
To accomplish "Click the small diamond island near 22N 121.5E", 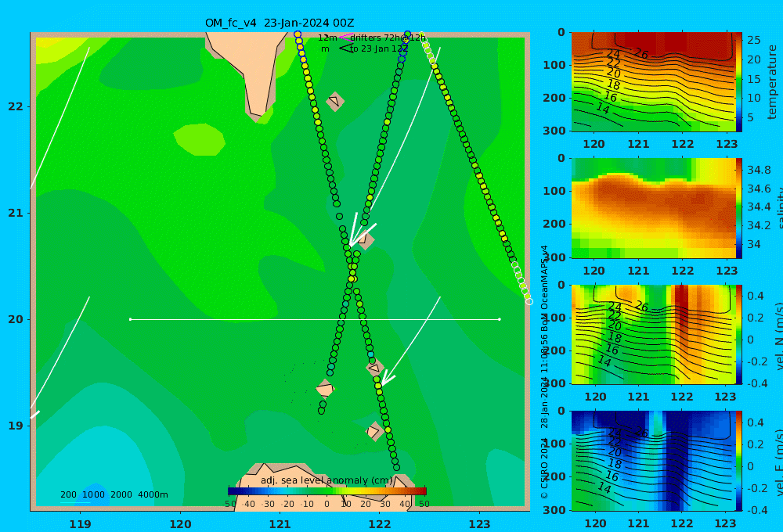I will pyautogui.click(x=335, y=101).
